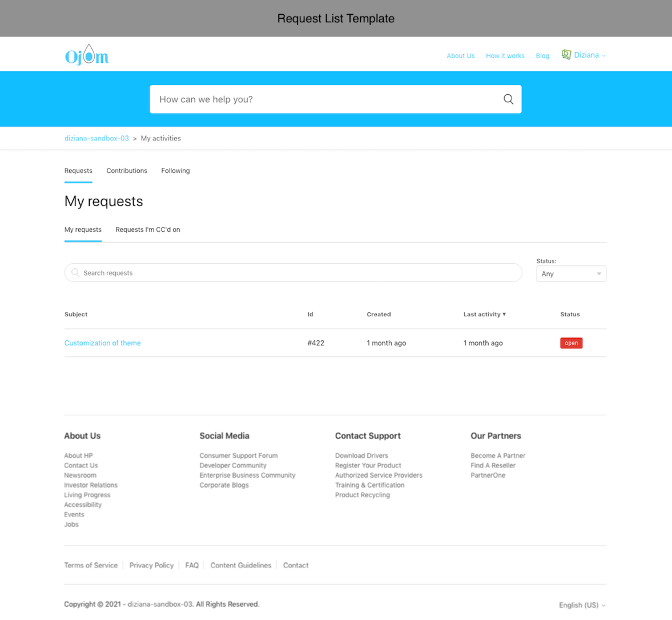Click the About Us header link
The height and width of the screenshot is (620, 672).
[460, 56]
